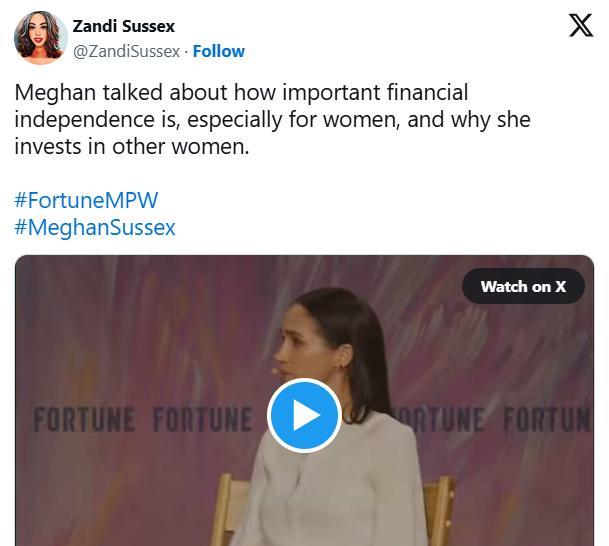
Task: Follow Zandi Sussex using the Follow link
Action: (x=219, y=51)
